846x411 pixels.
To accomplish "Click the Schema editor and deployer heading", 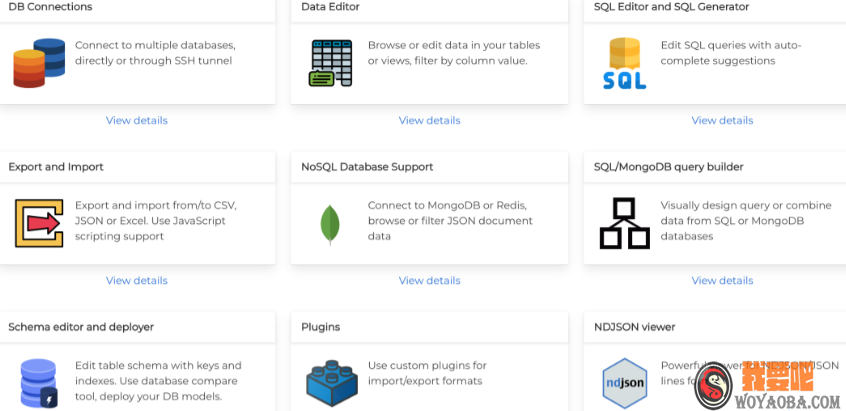I will coord(81,327).
